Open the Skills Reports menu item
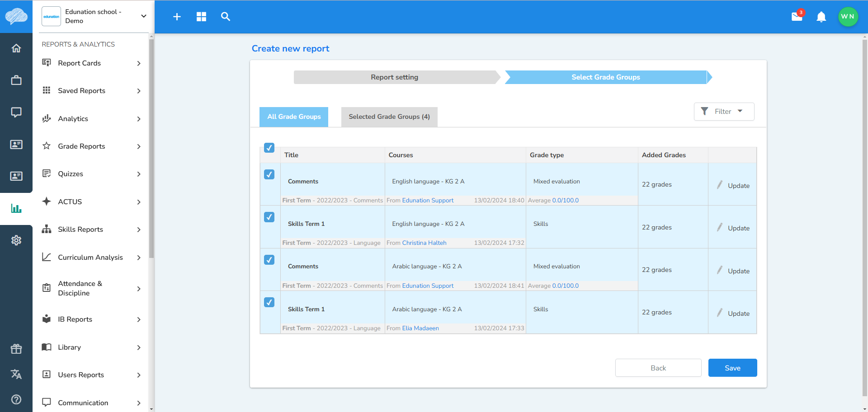 tap(92, 229)
